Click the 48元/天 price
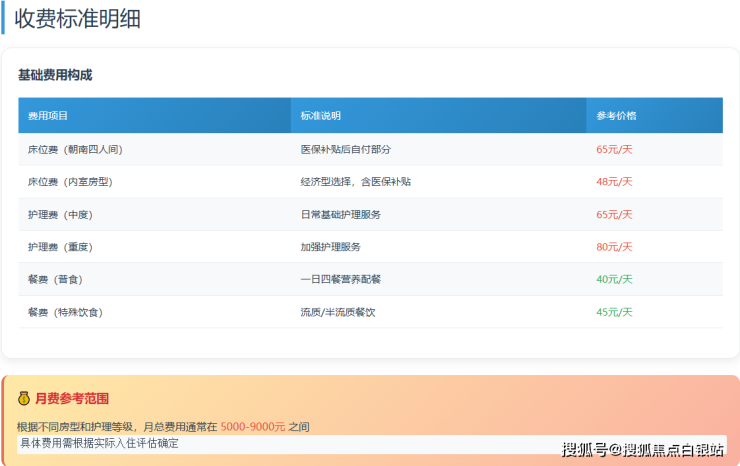This screenshot has height=466, width=740. coord(614,182)
